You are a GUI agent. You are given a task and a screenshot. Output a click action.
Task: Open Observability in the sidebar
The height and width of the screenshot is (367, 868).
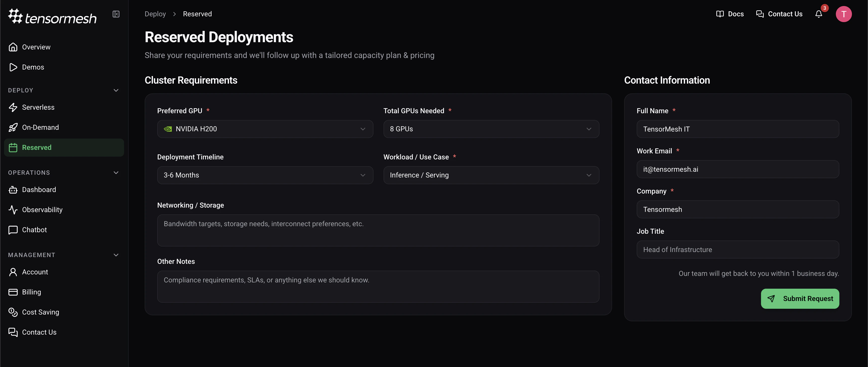pyautogui.click(x=64, y=210)
